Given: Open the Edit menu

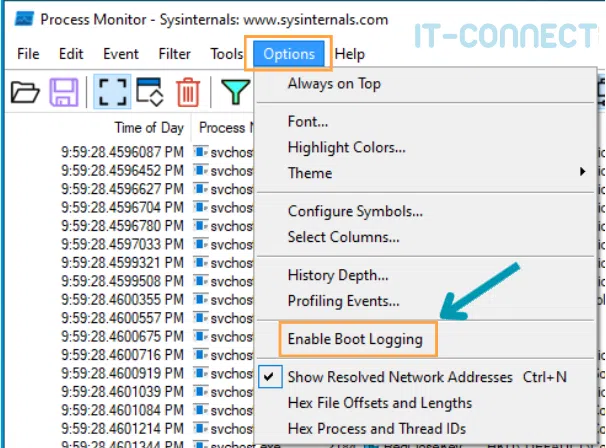Looking at the screenshot, I should tap(71, 54).
